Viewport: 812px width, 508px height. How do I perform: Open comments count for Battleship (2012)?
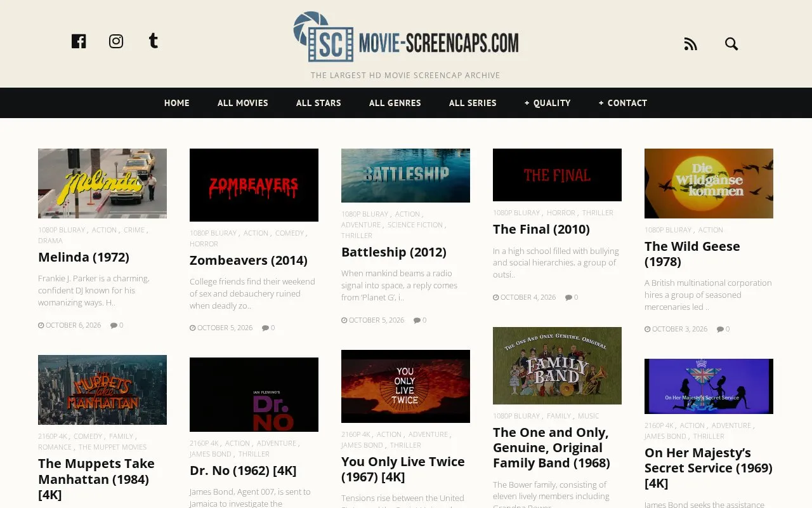click(x=420, y=320)
